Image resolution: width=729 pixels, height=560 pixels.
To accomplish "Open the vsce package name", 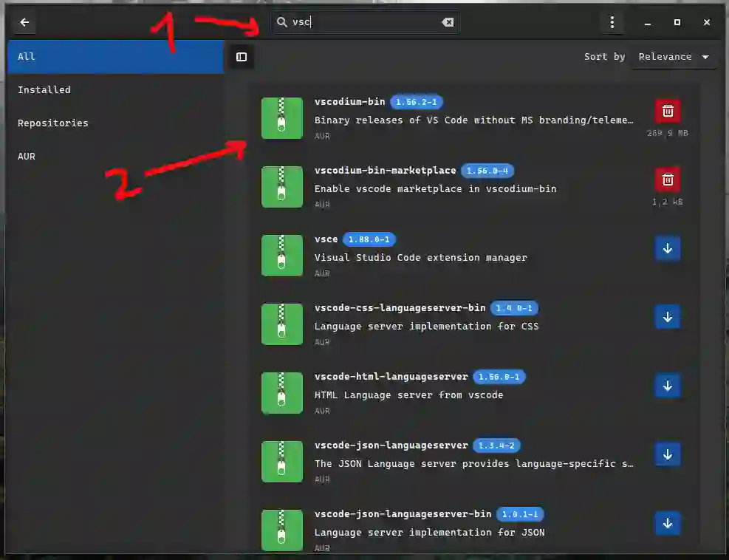I will pos(326,239).
